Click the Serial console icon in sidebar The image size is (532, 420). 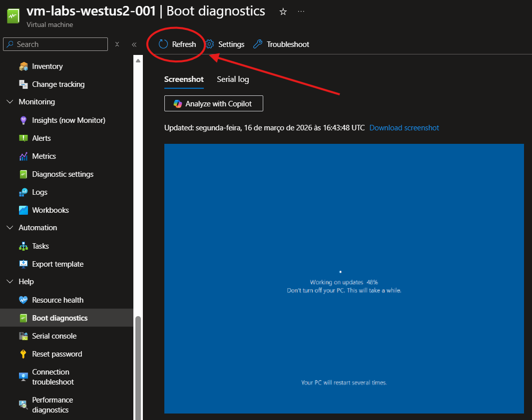[23, 336]
